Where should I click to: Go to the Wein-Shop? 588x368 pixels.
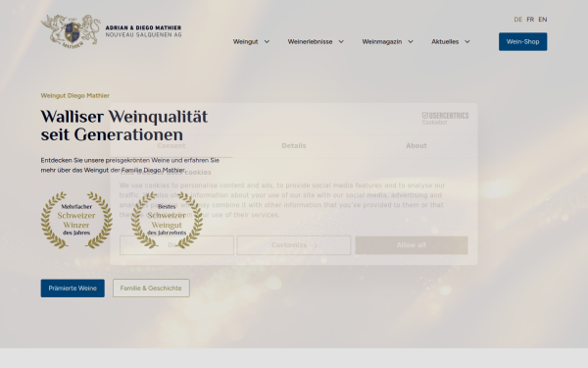click(x=522, y=41)
